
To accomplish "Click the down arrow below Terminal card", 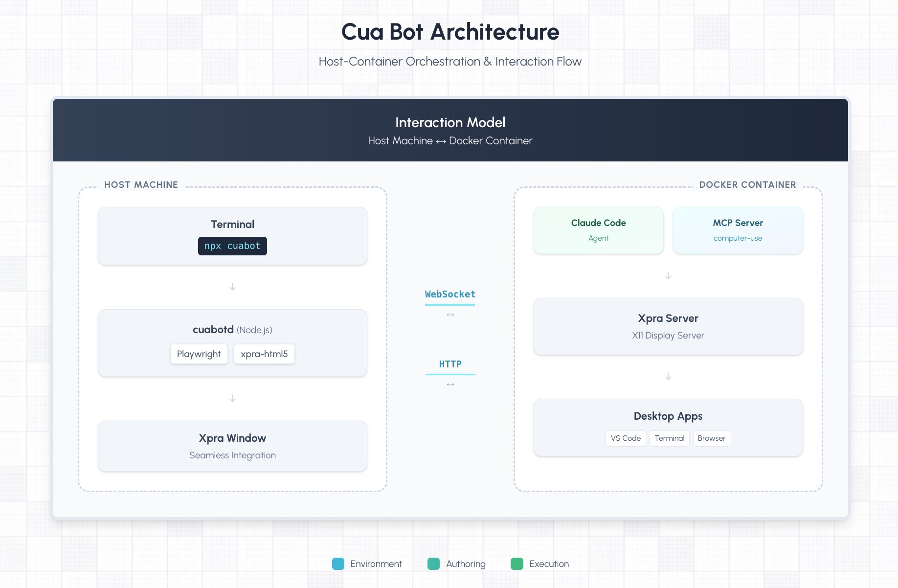I will (x=233, y=287).
